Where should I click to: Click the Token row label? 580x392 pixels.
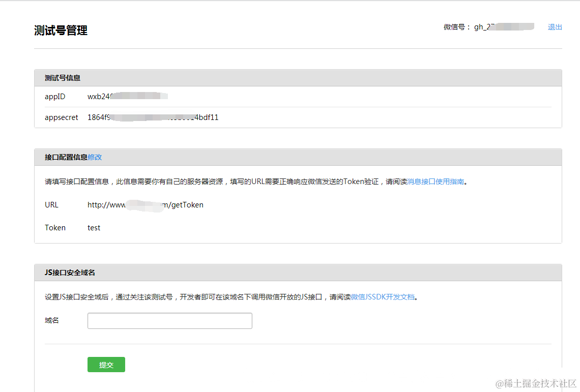tap(55, 227)
